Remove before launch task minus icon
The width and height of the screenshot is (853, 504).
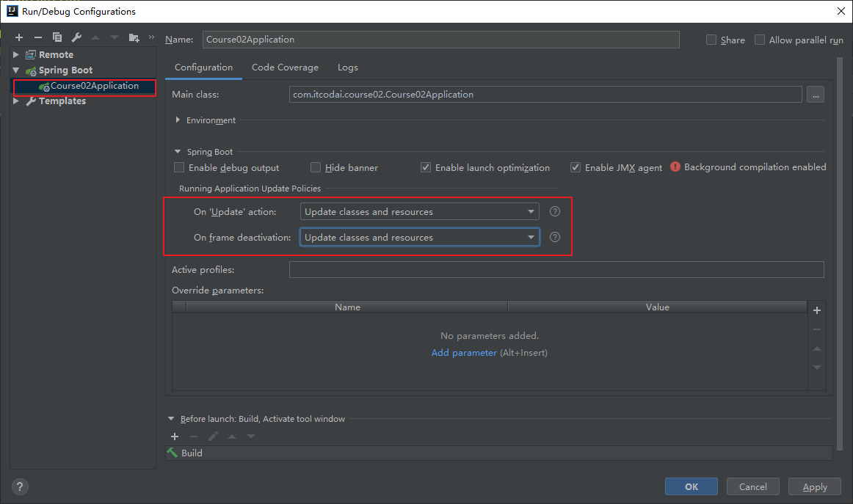194,437
